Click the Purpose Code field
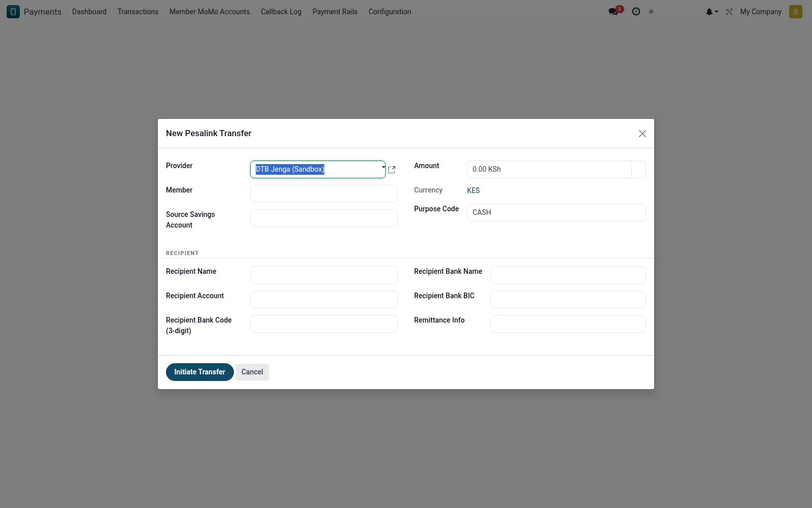812x508 pixels. pyautogui.click(x=556, y=213)
